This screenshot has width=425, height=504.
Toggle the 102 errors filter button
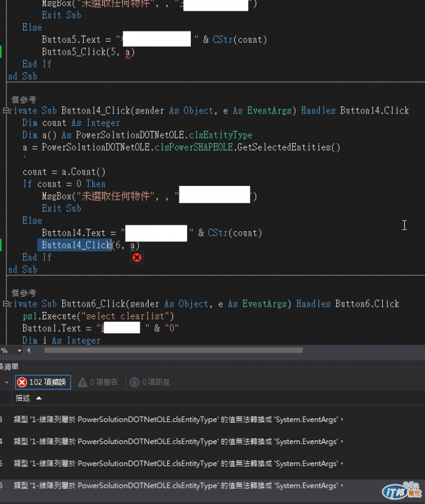point(43,382)
